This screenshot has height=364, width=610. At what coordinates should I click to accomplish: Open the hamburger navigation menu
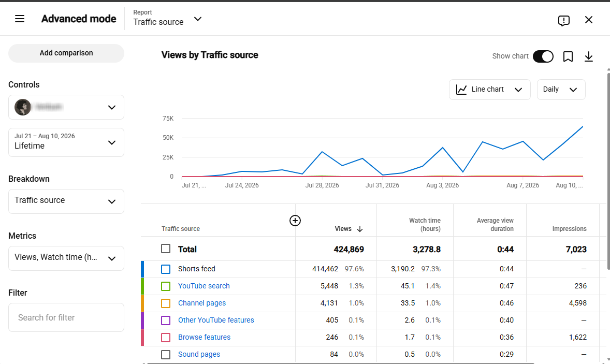(x=20, y=19)
